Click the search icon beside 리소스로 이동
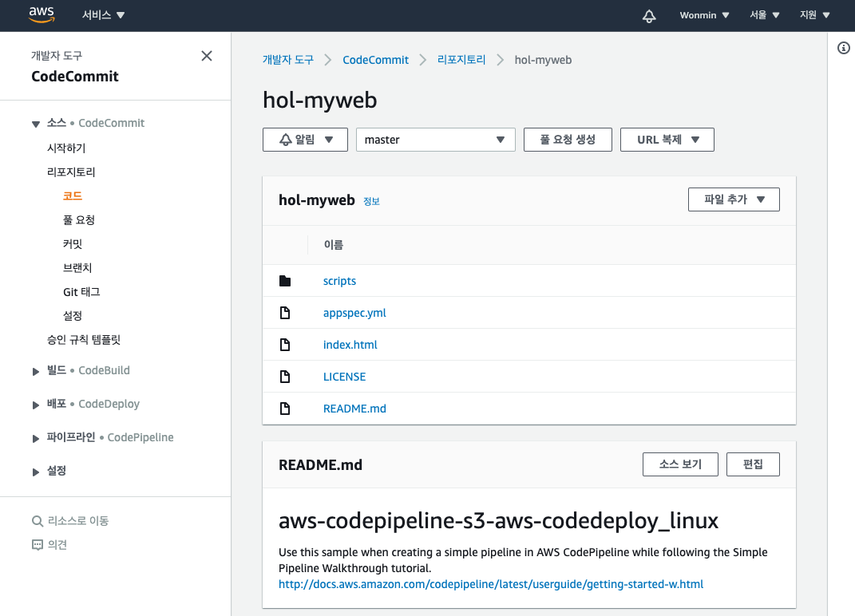Screen dimensions: 855x616 (x=37, y=521)
